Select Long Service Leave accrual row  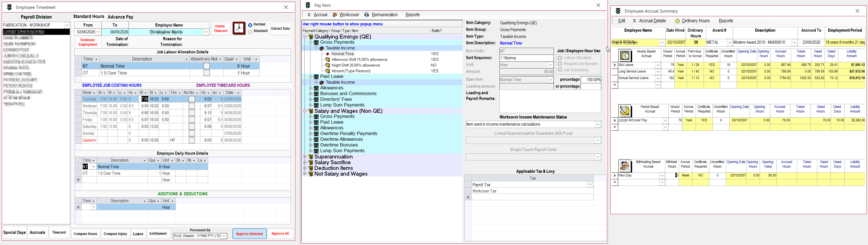(x=738, y=72)
